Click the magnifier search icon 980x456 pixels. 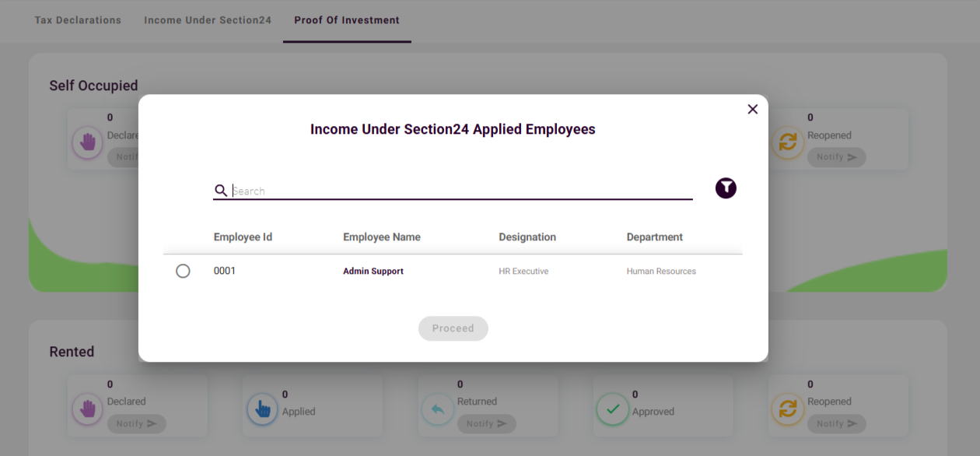tap(221, 191)
